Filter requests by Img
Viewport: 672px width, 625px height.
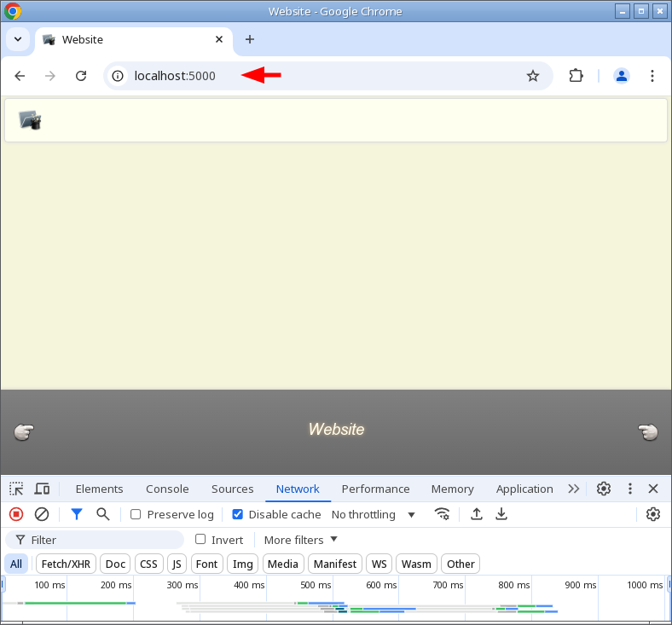click(x=242, y=564)
